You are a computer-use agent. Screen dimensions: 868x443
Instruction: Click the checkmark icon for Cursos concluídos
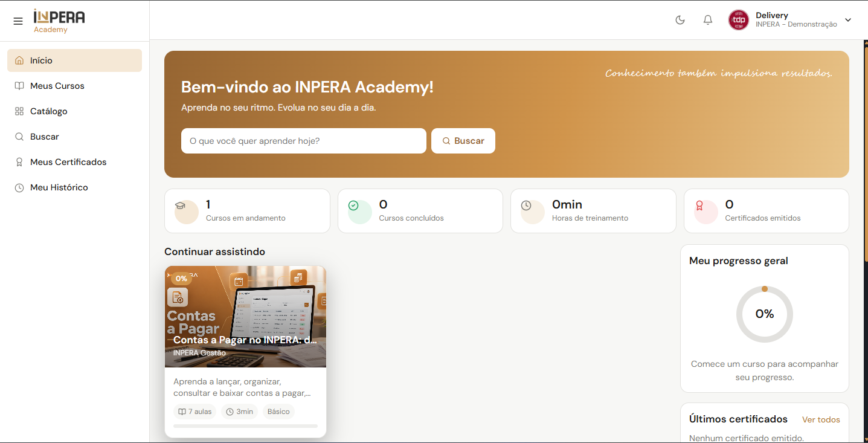click(x=353, y=205)
